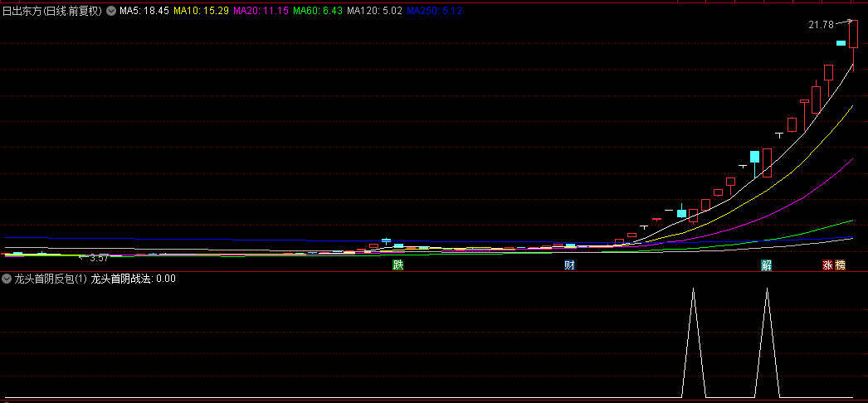This screenshot has height=403, width=868.
Task: Select the 日出东方(日线,前复权) chart title
Action: (53, 11)
